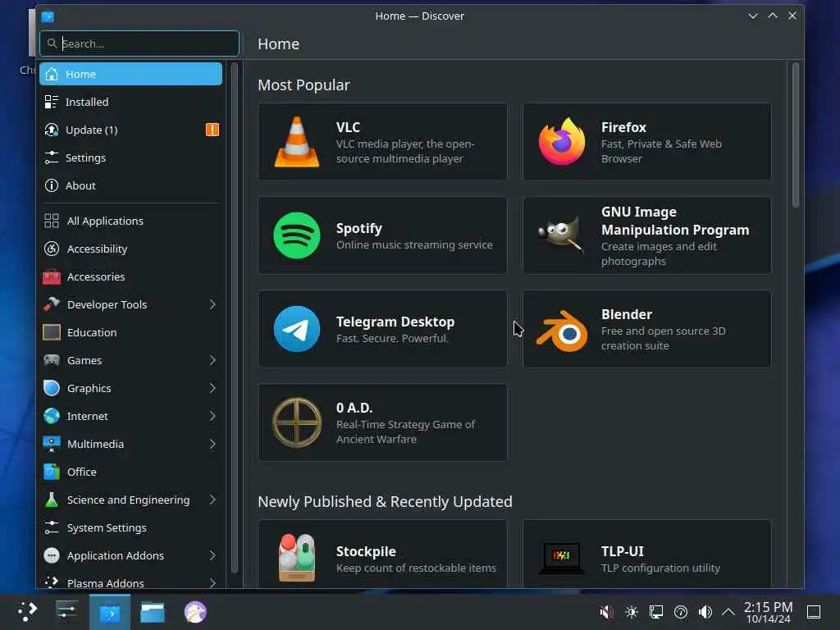Click the search magnifier icon

[52, 43]
